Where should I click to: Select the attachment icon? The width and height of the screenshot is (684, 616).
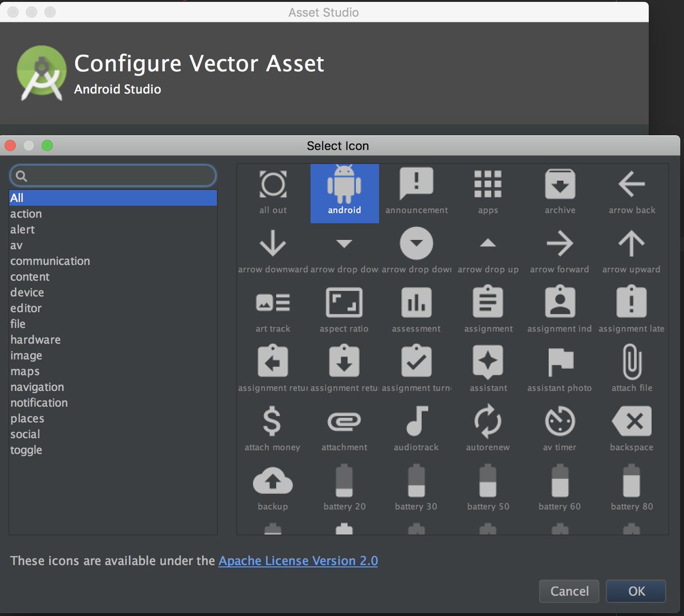coord(344,422)
